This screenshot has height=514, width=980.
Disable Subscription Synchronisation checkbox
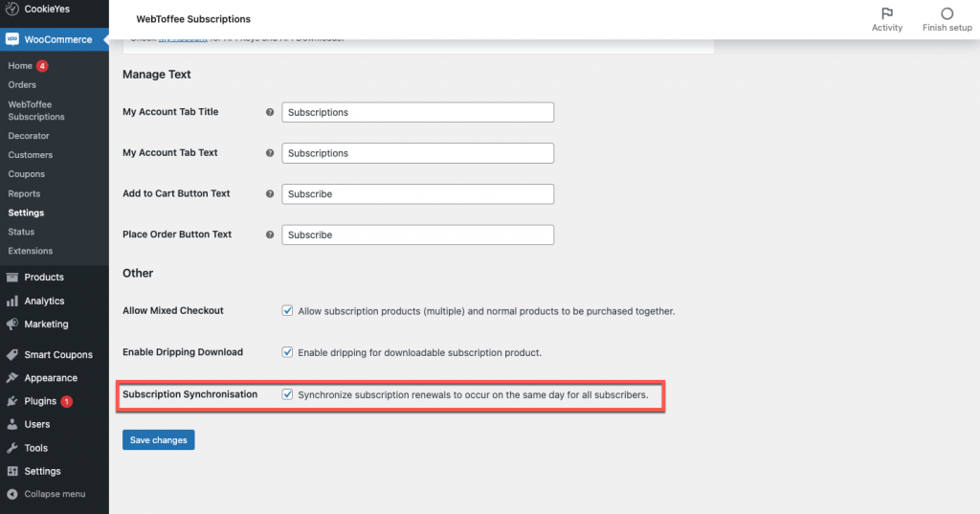tap(287, 394)
